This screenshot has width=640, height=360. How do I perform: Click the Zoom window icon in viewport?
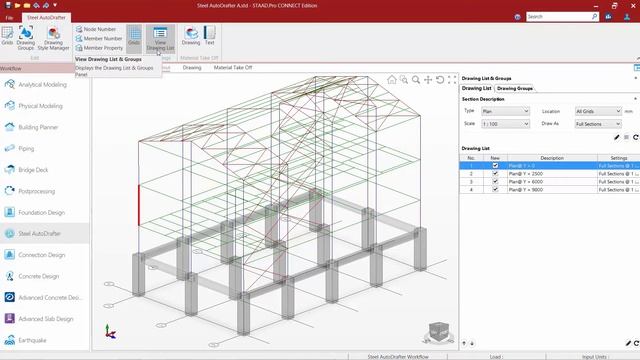(404, 80)
